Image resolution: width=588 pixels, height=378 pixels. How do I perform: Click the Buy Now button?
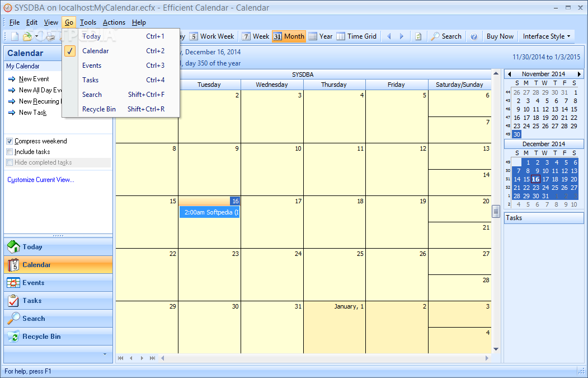[500, 36]
